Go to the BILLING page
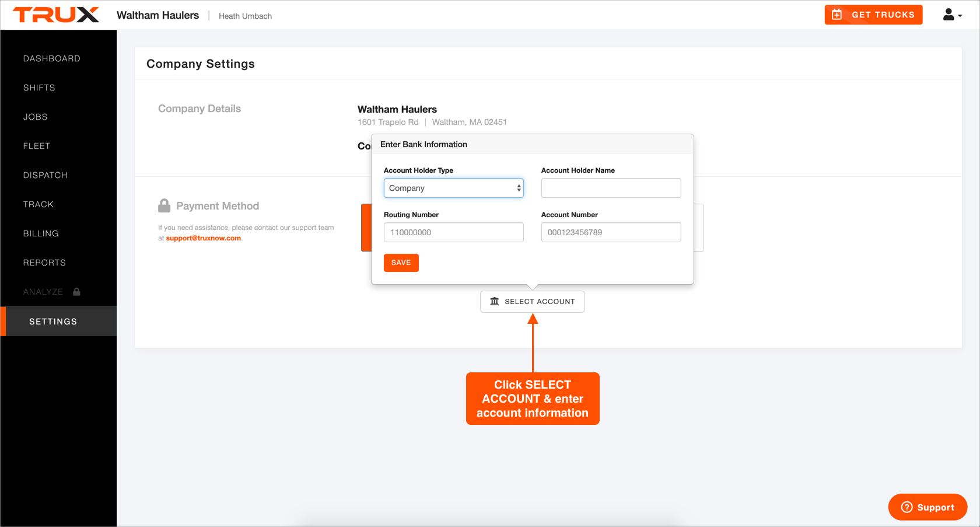Viewport: 980px width, 527px height. pyautogui.click(x=41, y=233)
